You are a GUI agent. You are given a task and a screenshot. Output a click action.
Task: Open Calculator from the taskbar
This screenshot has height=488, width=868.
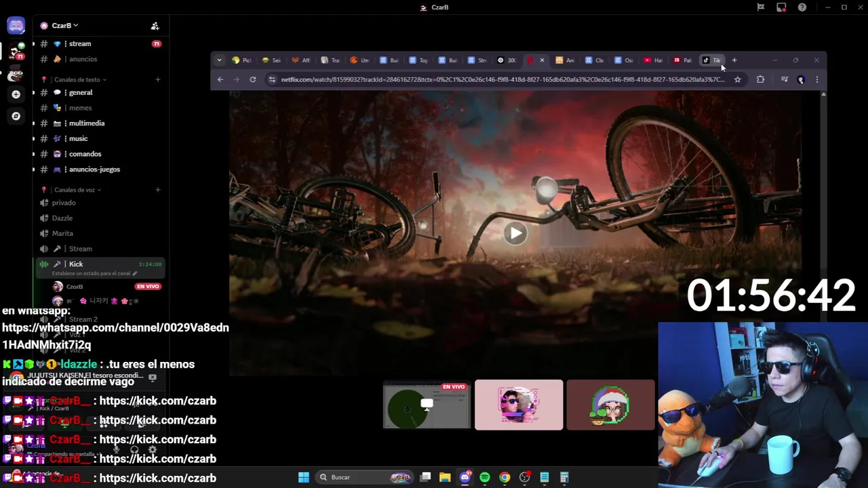coord(564,477)
